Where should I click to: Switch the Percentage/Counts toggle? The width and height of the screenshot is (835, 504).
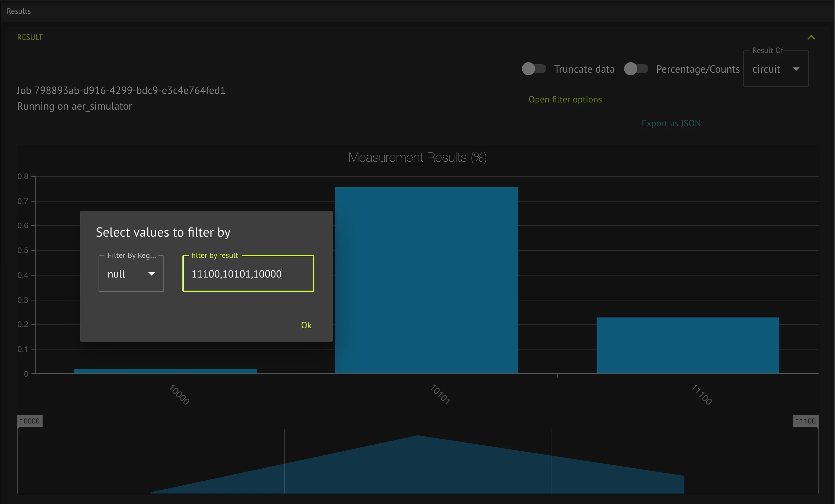(636, 69)
